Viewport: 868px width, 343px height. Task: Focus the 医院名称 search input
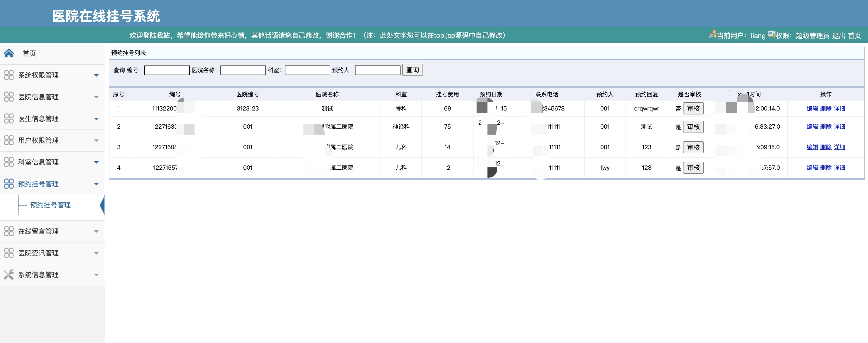pyautogui.click(x=243, y=70)
